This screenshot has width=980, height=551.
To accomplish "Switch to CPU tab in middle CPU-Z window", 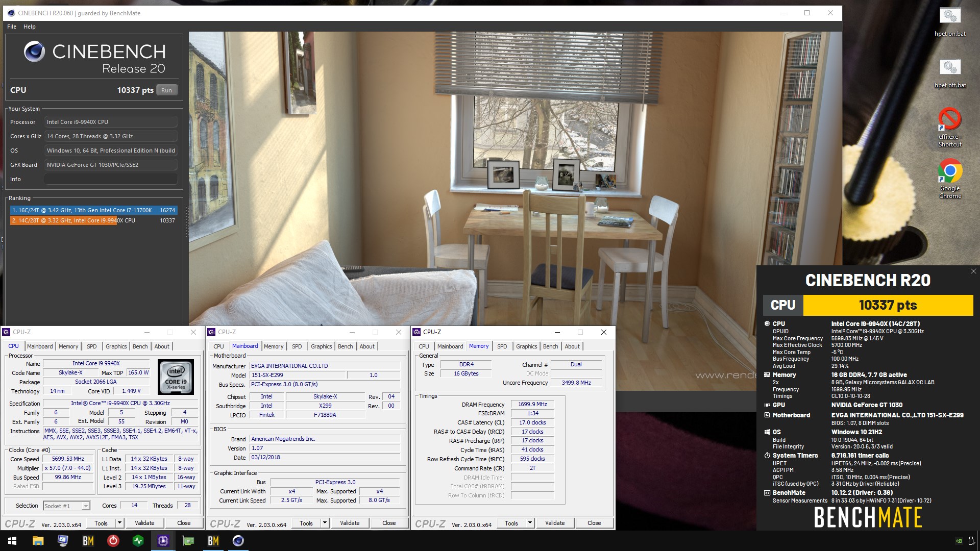I will click(219, 346).
